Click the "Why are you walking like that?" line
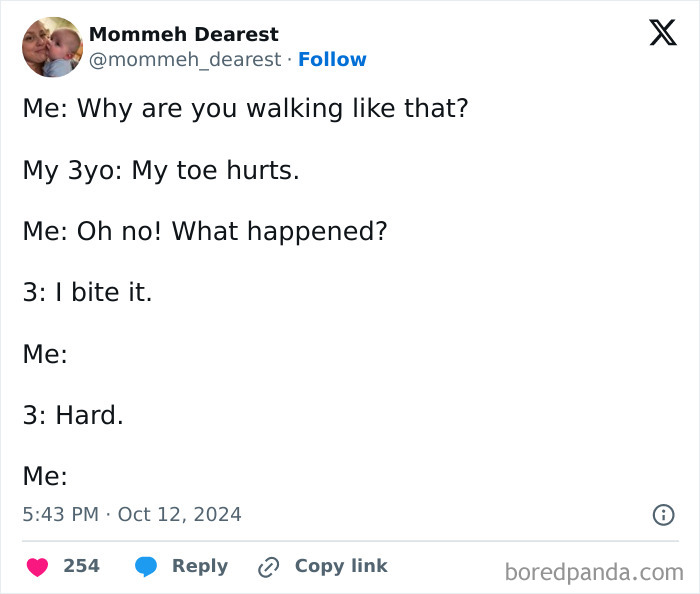 point(245,108)
